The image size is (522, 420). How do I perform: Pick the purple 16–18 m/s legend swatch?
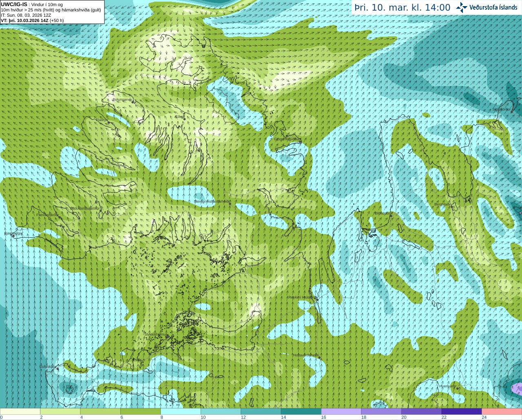[x=341, y=411]
